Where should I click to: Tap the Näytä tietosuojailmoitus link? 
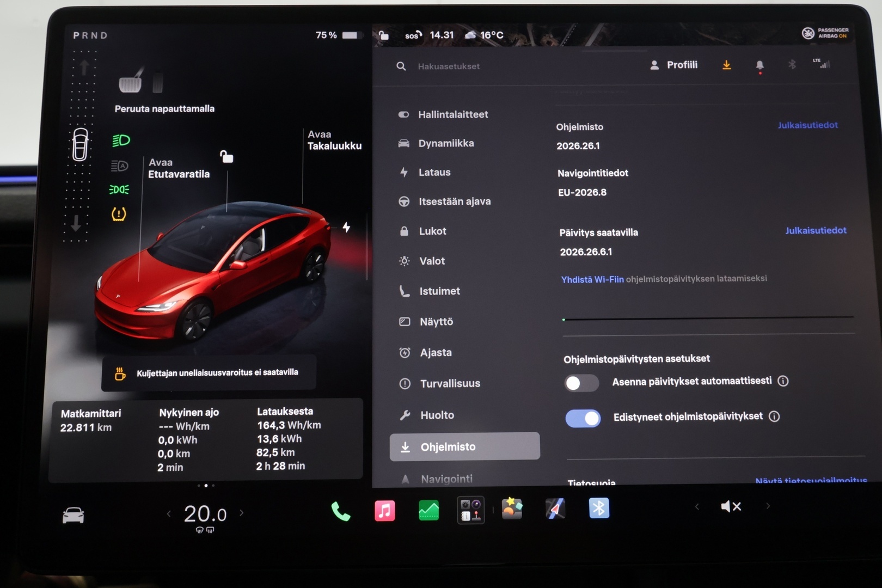click(811, 480)
